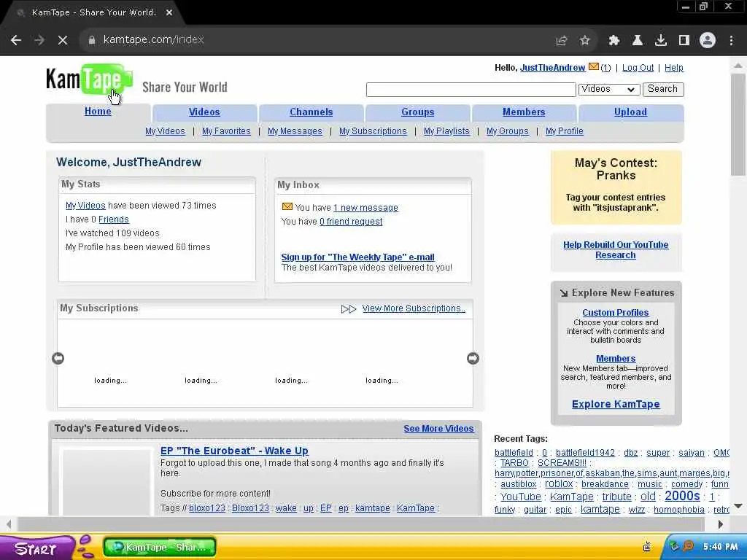Open the Start menu button
The height and width of the screenshot is (560, 747).
click(x=36, y=548)
